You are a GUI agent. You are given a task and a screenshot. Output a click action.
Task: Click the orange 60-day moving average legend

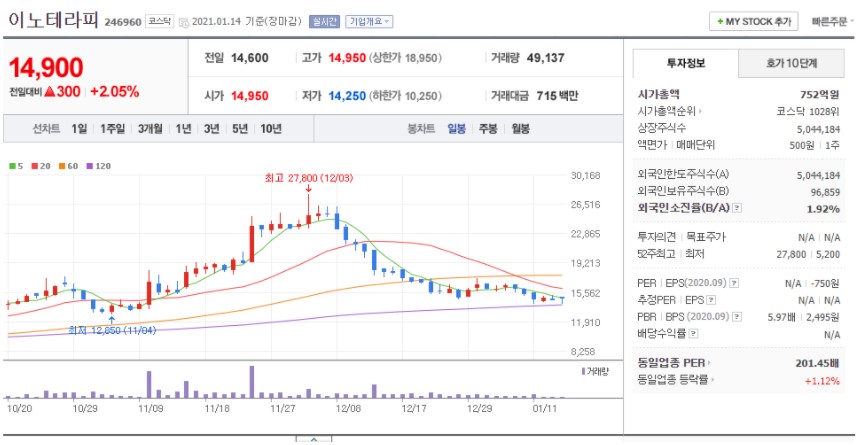click(68, 166)
